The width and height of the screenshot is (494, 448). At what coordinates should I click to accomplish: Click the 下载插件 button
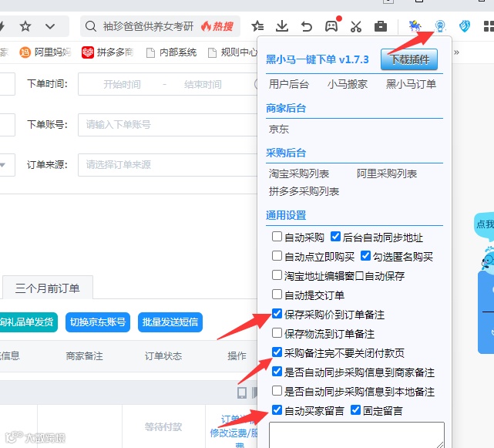tap(409, 59)
